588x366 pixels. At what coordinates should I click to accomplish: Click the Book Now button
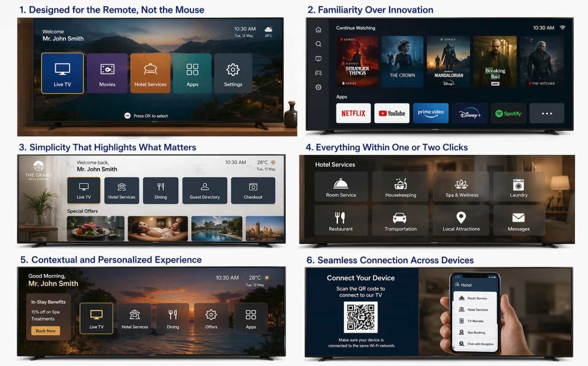pos(46,331)
